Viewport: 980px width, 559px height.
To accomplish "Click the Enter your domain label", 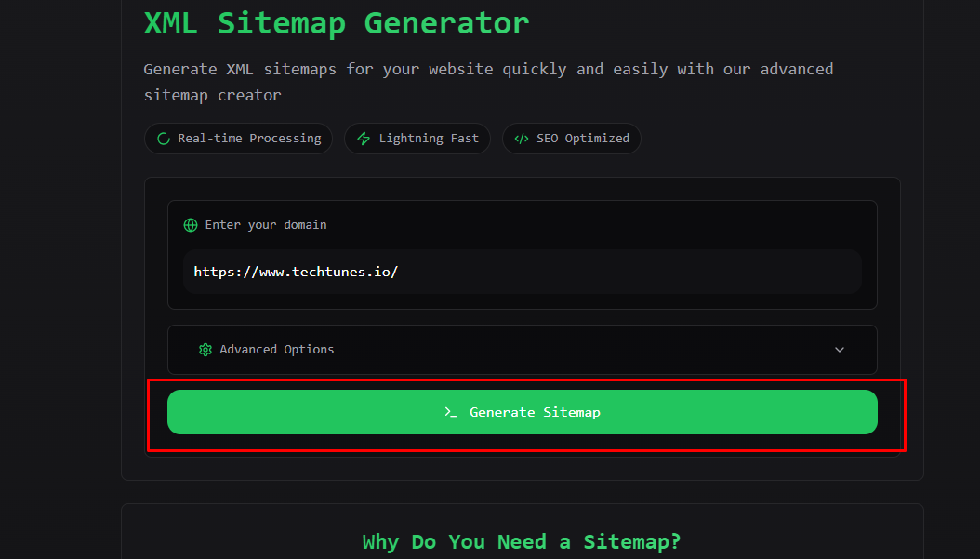I will 267,224.
